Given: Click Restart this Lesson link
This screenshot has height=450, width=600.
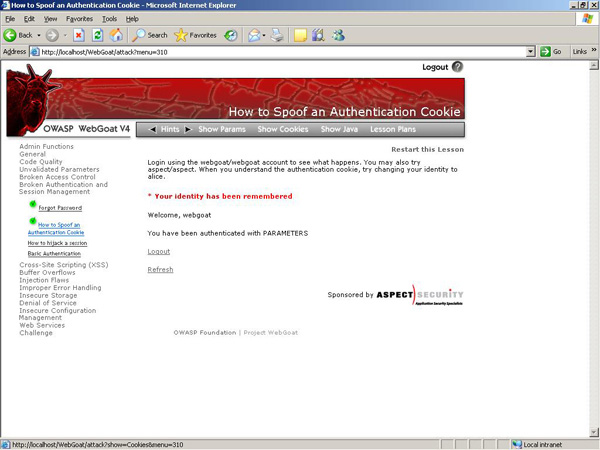Looking at the screenshot, I should 427,150.
